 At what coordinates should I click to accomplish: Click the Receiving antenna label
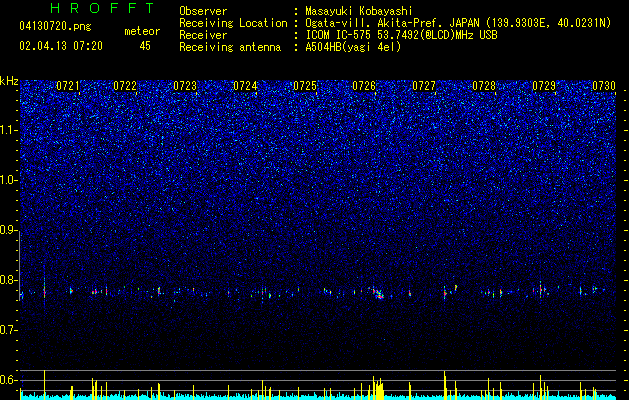pos(230,47)
